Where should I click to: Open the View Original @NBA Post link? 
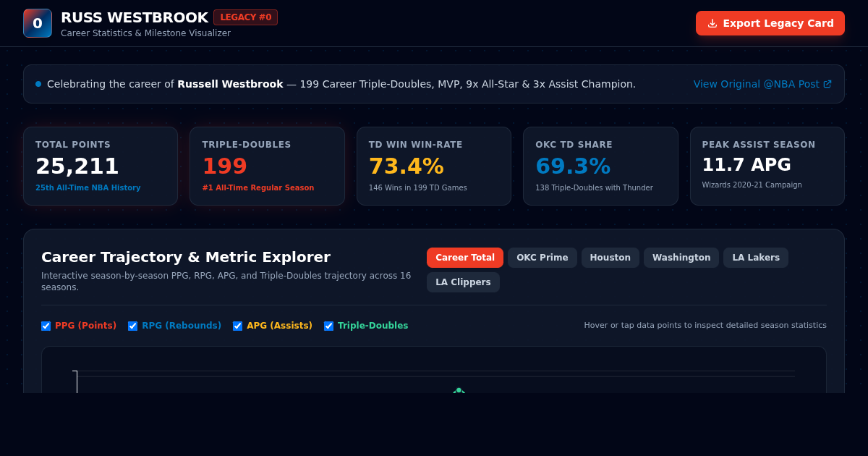tap(762, 84)
